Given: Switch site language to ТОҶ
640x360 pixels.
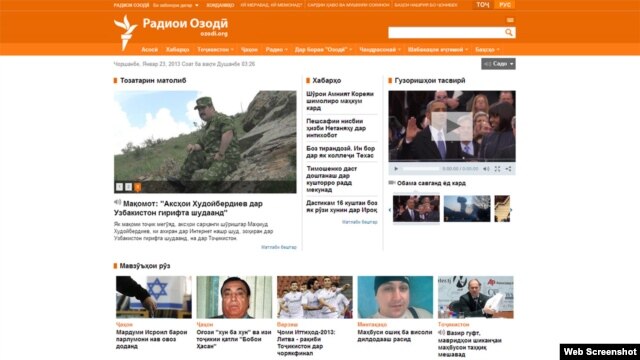Looking at the screenshot, I should pos(483,5).
